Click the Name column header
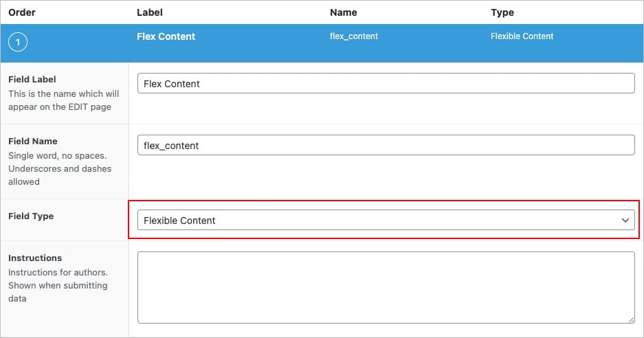Viewport: 644px width, 338px height. point(344,12)
